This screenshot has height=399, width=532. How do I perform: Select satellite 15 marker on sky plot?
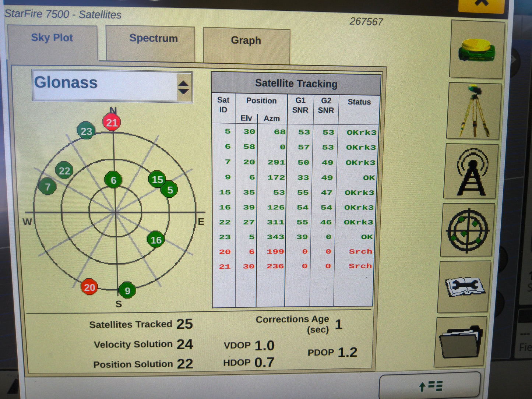tap(157, 179)
